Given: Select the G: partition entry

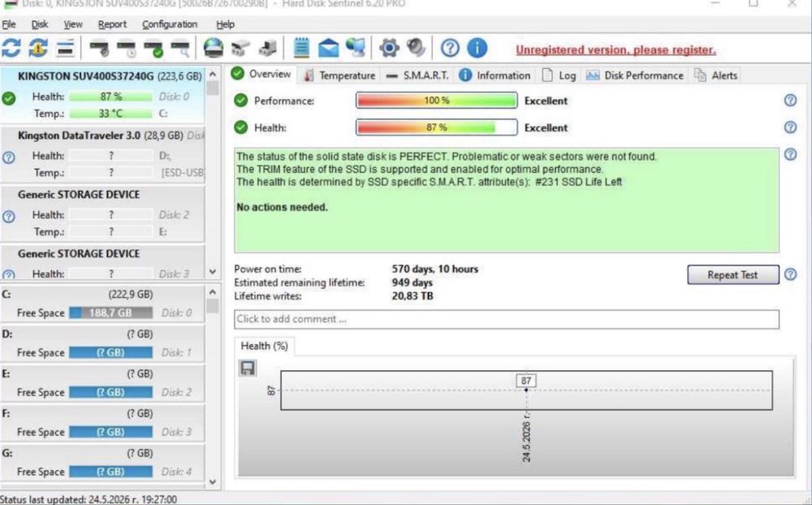Looking at the screenshot, I should [x=102, y=463].
